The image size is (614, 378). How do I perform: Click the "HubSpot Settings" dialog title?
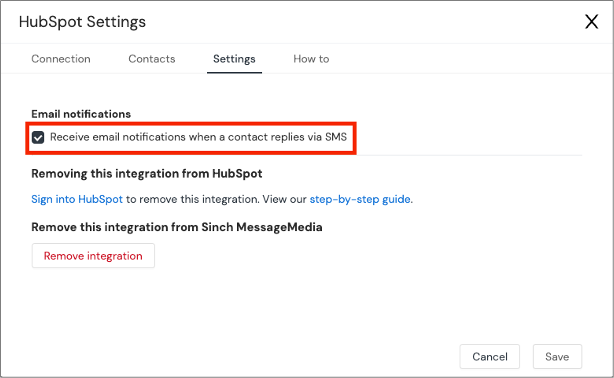point(82,22)
